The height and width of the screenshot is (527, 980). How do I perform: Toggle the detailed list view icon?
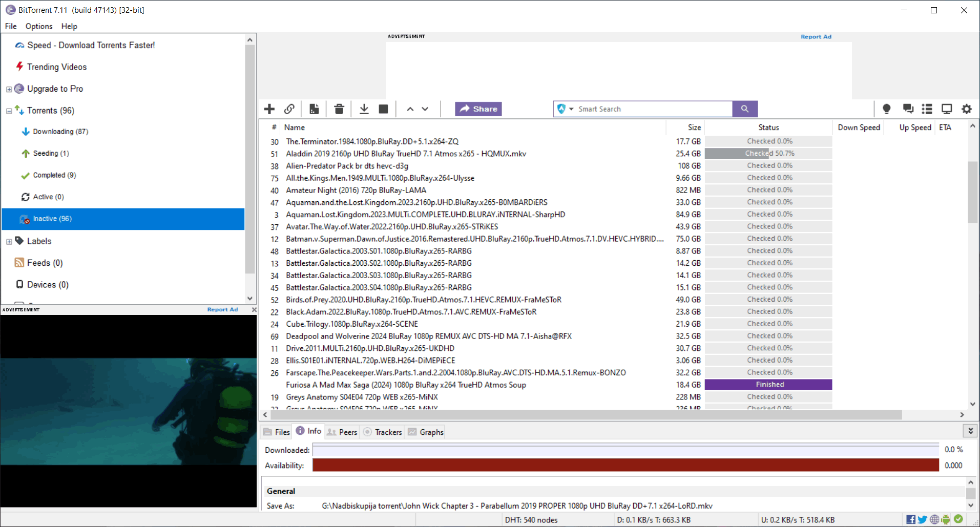point(927,109)
